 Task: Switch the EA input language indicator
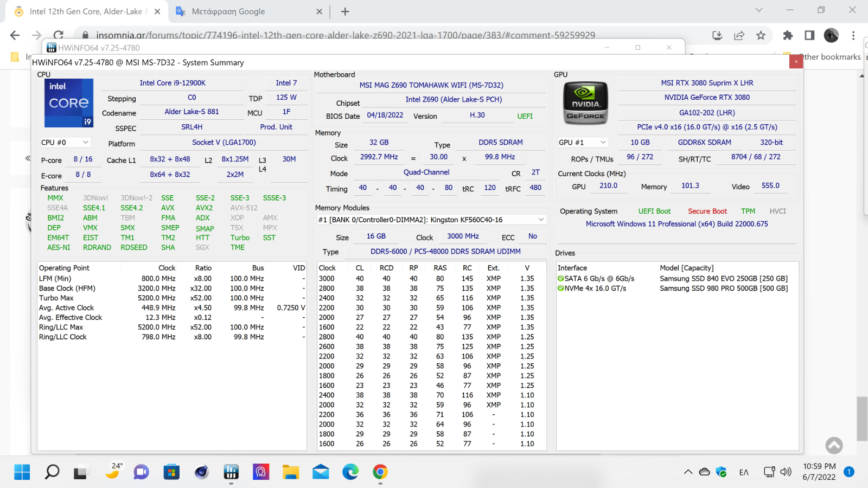pos(744,472)
